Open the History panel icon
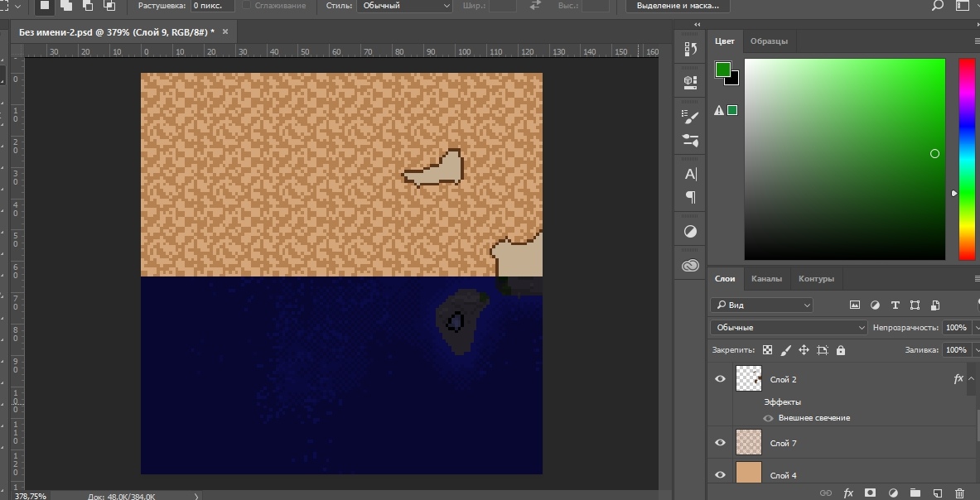The width and height of the screenshot is (980, 500). (691, 49)
